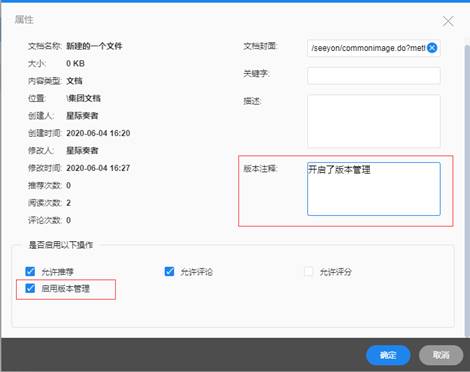470x372 pixels.
Task: Click the 创建人 value
Action: pos(82,116)
